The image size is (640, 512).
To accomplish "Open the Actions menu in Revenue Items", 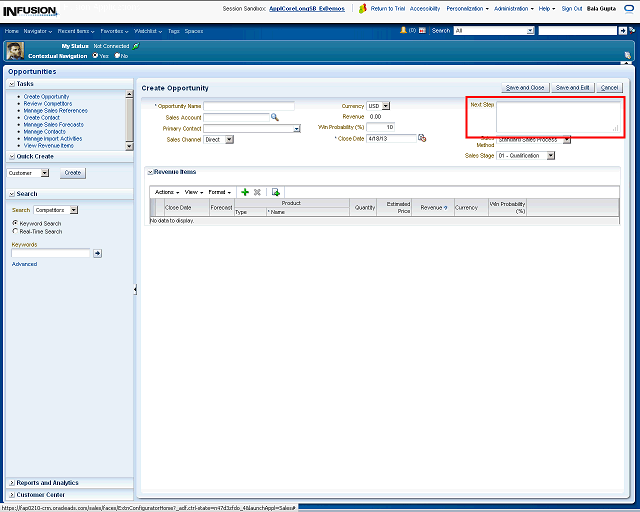I will click(167, 191).
